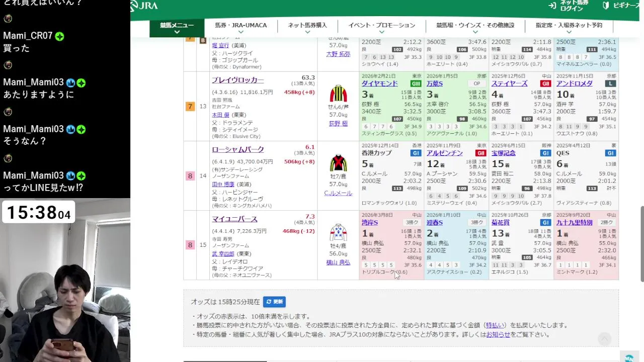The width and height of the screenshot is (644, 362).
Task: Click the scroll-to-top arrow icon
Action: coord(604,339)
